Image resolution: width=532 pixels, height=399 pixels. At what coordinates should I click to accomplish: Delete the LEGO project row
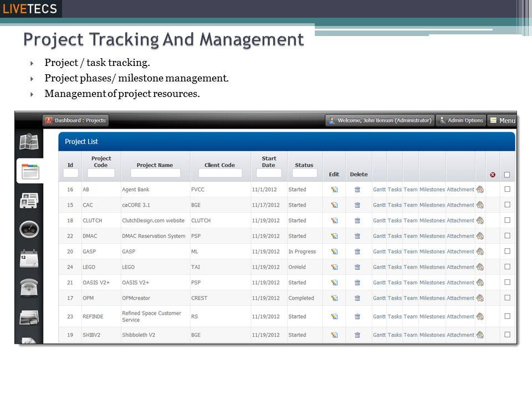357,267
